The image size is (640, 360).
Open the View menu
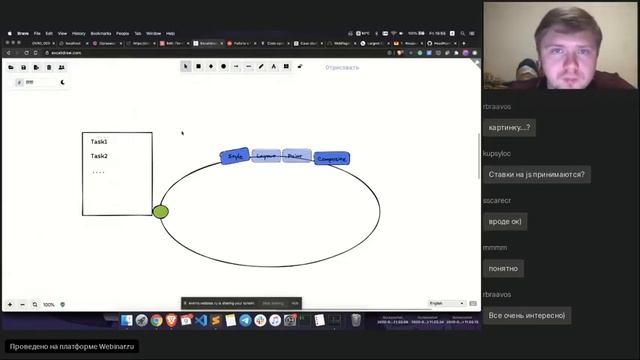[62, 33]
